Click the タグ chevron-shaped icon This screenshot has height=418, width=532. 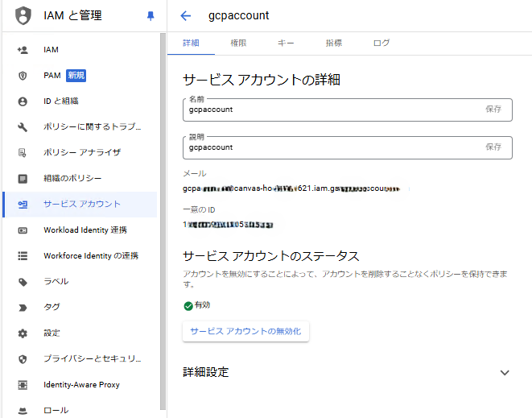coord(23,308)
